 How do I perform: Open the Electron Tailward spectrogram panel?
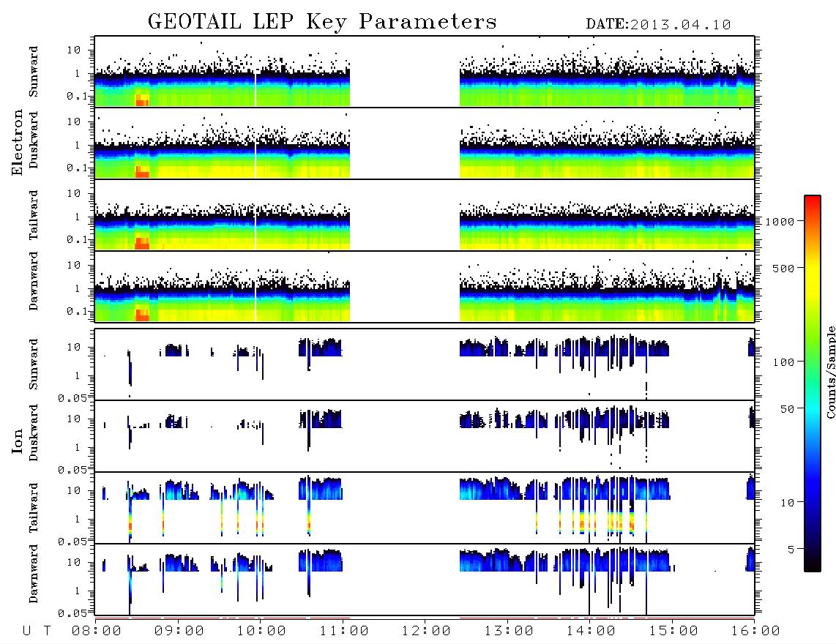[x=425, y=215]
